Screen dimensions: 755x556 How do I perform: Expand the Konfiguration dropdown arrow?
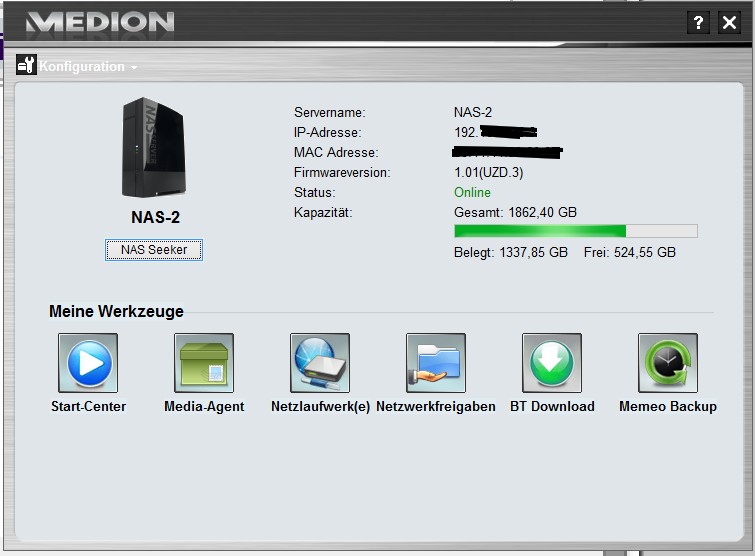point(134,67)
